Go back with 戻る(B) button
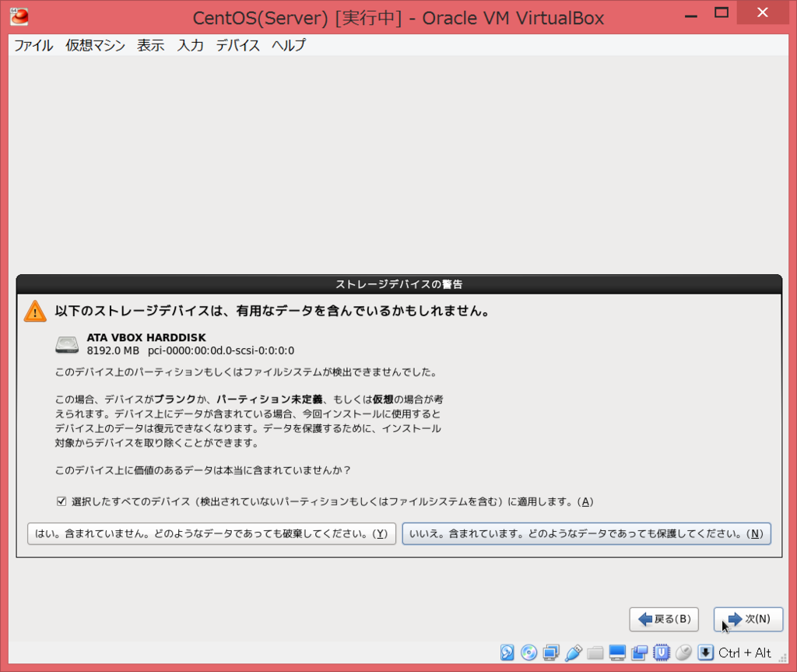The height and width of the screenshot is (672, 797). pos(664,619)
